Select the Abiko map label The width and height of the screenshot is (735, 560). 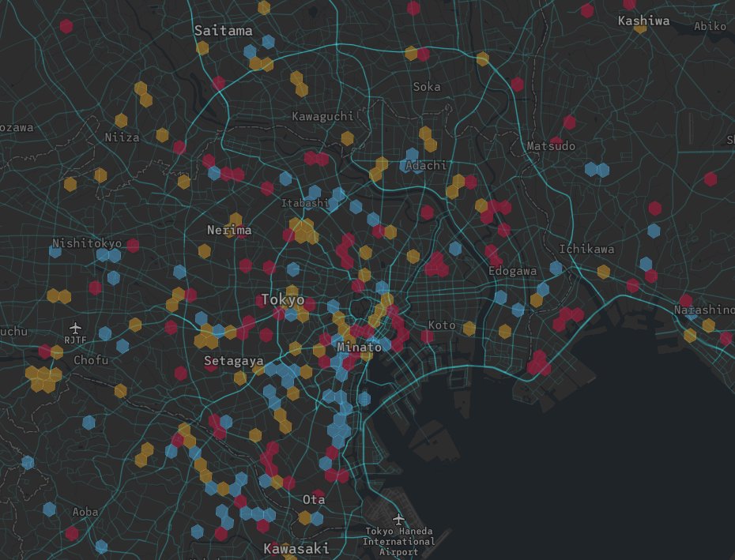(x=710, y=26)
